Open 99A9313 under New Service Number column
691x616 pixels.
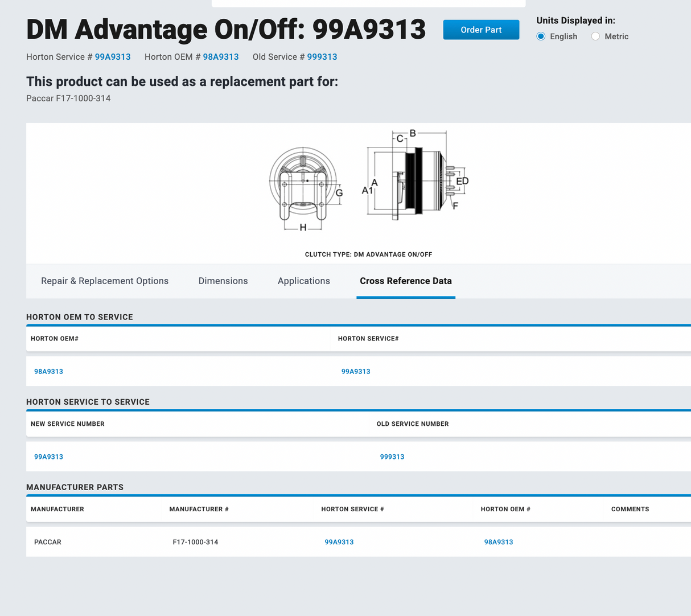[x=48, y=457]
